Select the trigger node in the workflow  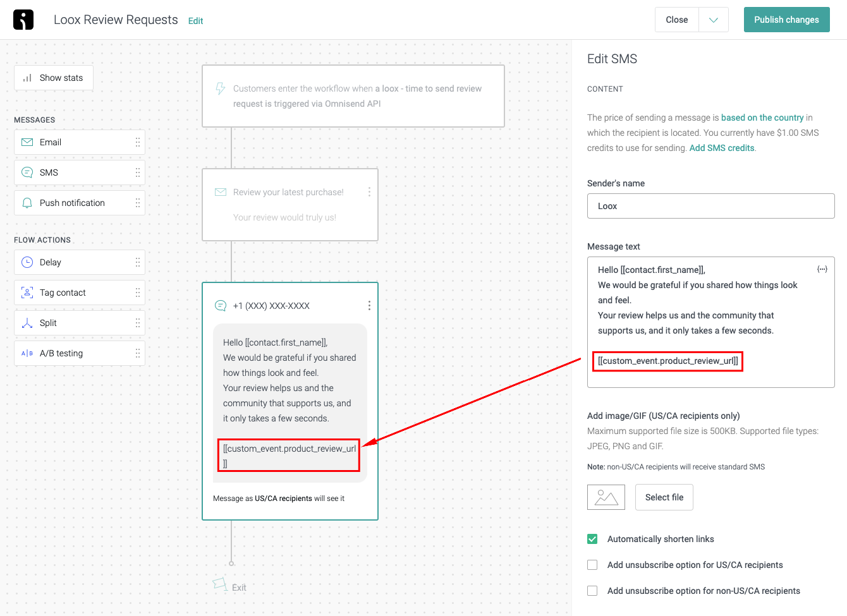[353, 96]
